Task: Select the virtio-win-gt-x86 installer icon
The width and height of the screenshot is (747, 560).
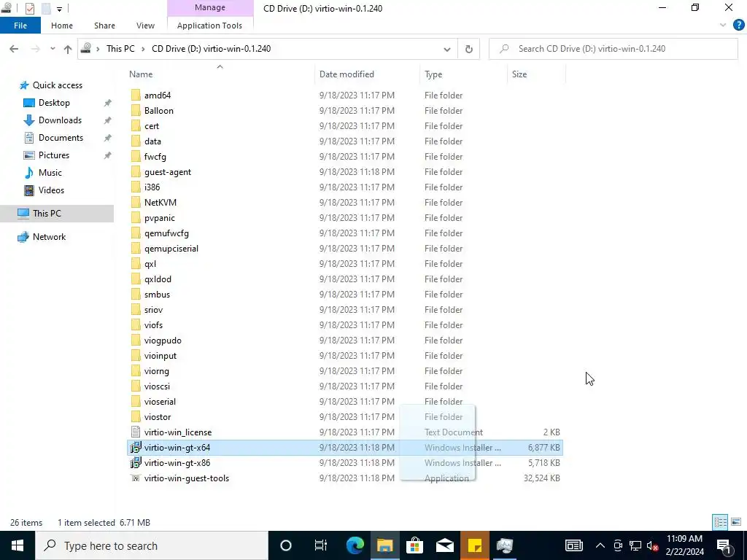Action: (x=136, y=463)
